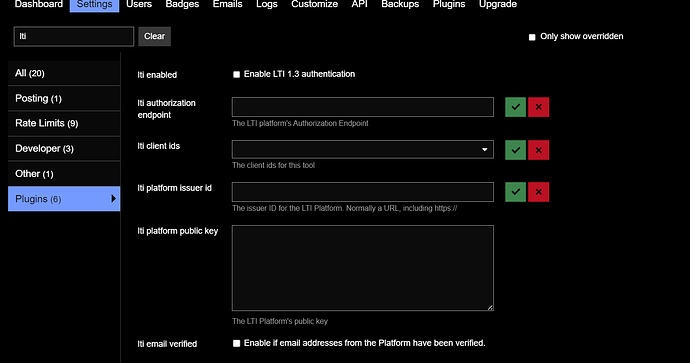
Task: Click the lti platform issuer id field
Action: point(363,192)
